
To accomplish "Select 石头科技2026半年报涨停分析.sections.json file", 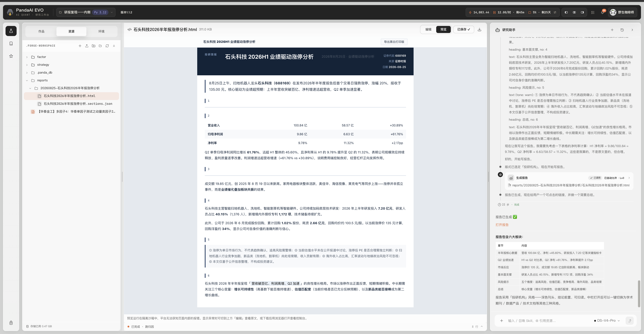I will (x=71, y=104).
